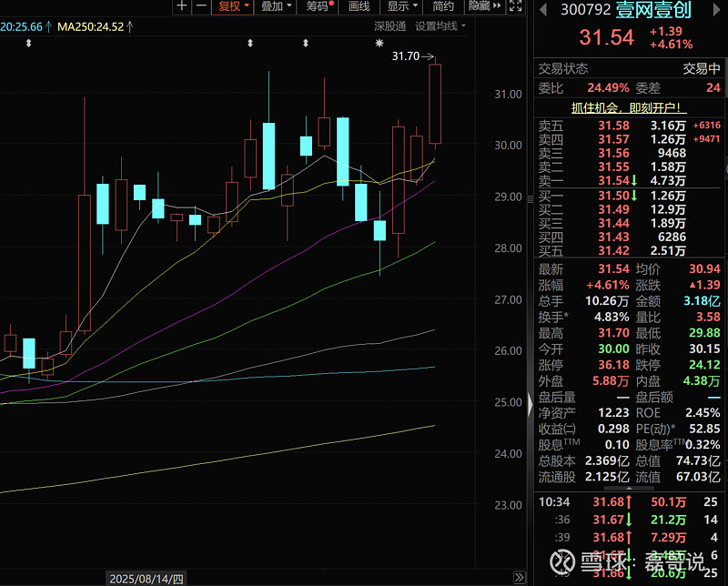Click the 抓住机会,即刻开户 link

pos(629,108)
